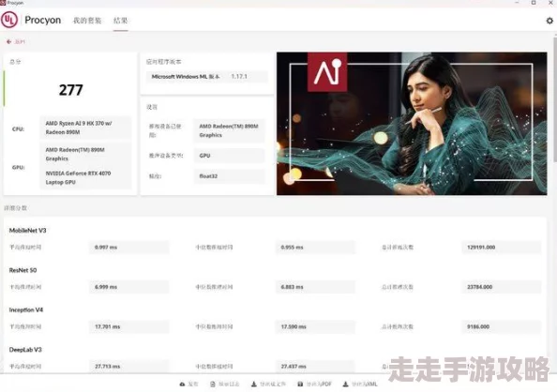Click the UL logo icon
Viewport: 557px width, 392px height.
(9, 20)
